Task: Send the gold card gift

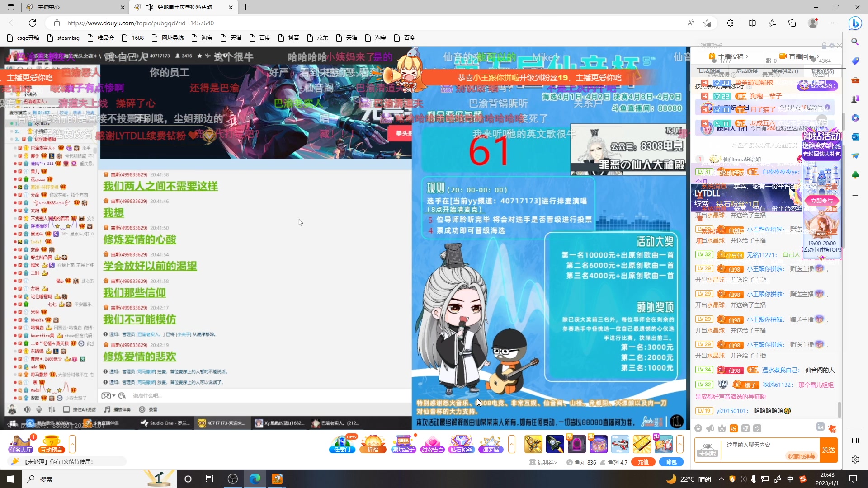Action: click(642, 444)
